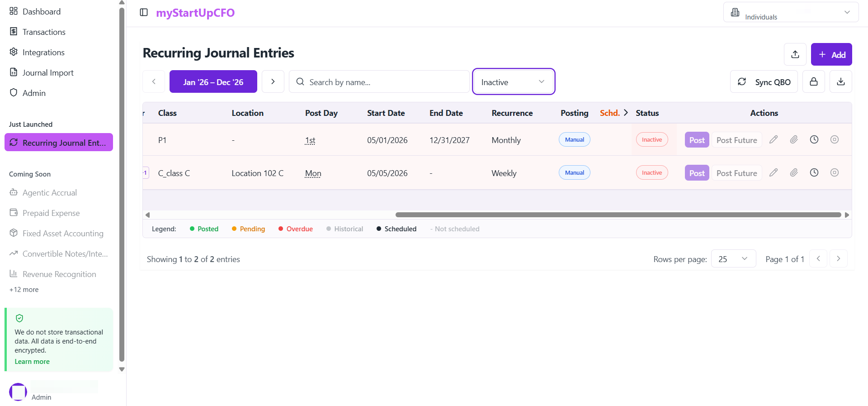
Task: Click the circle icon in C_class C row
Action: (x=835, y=172)
